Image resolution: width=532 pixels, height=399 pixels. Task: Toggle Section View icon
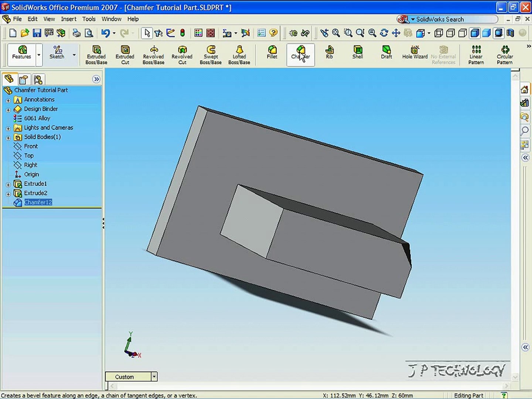pos(511,33)
